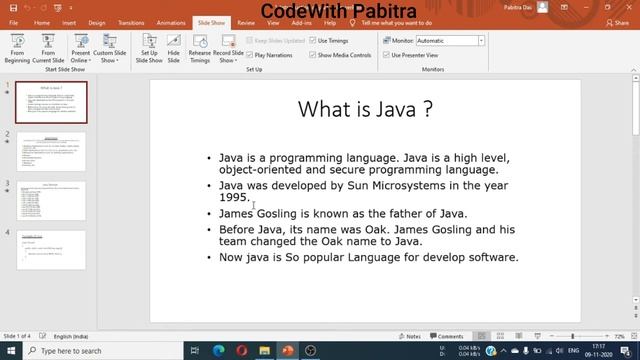
Task: Switch to the Design tab
Action: 97,23
